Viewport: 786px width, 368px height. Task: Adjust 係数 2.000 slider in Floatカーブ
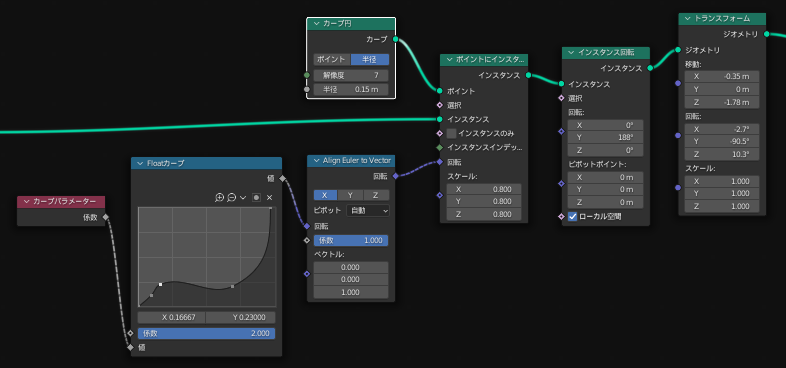pyautogui.click(x=207, y=333)
